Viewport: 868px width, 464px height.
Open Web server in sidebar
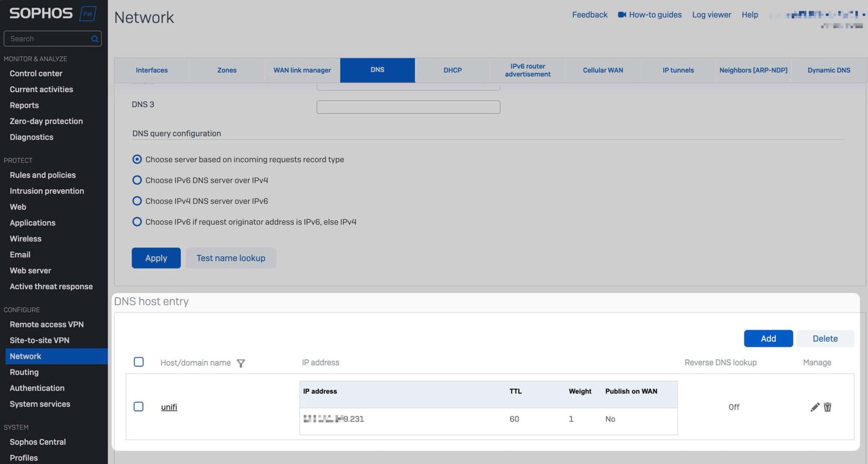pyautogui.click(x=30, y=271)
